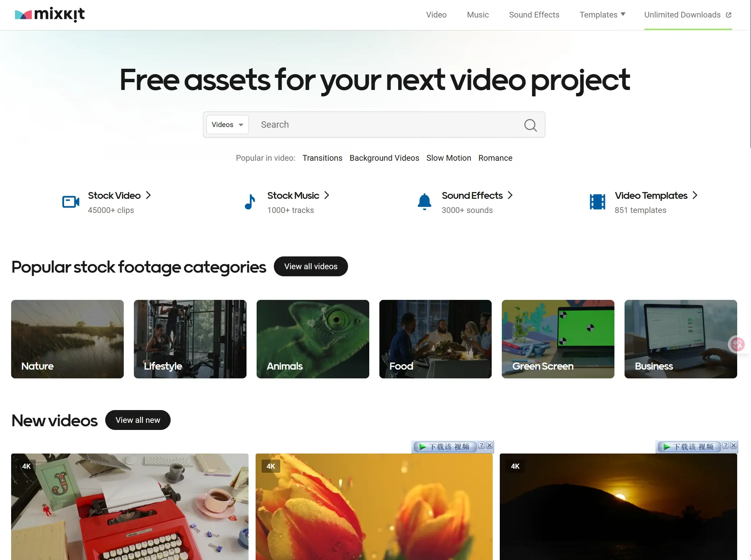Click the green play icon above sunset video

click(x=667, y=447)
